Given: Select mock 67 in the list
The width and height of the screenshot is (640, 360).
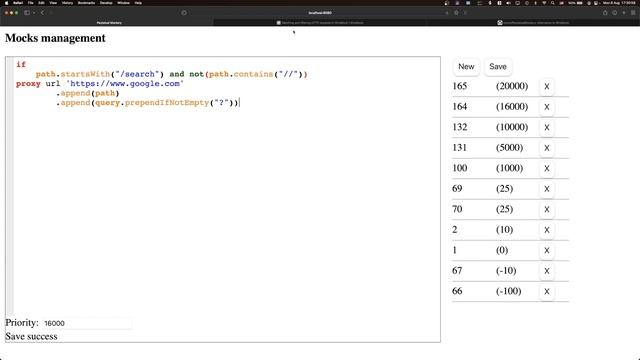Looking at the screenshot, I should [457, 270].
